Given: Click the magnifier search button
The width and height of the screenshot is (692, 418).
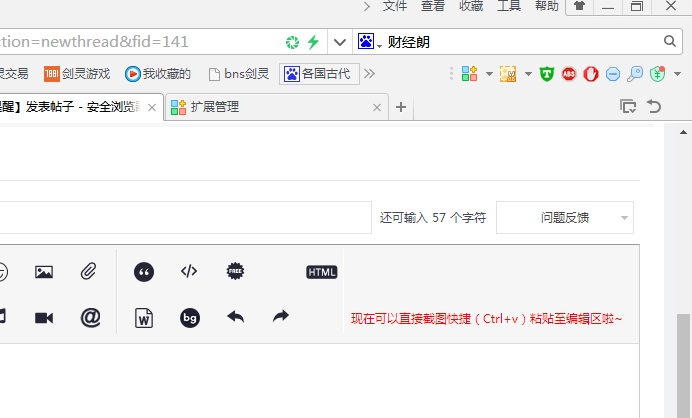Looking at the screenshot, I should tap(669, 41).
